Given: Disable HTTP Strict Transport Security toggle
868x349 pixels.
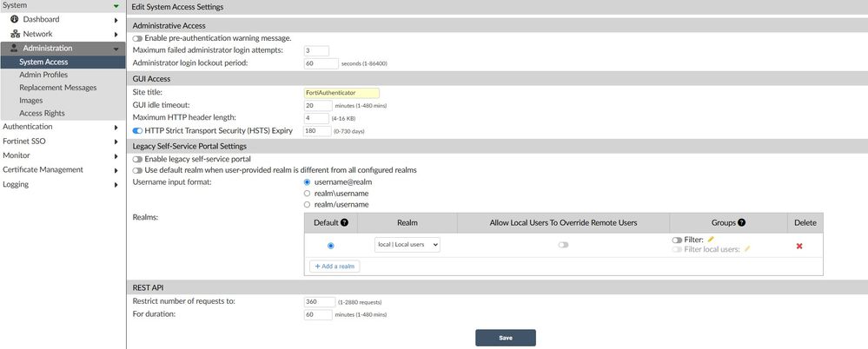Looking at the screenshot, I should point(137,131).
